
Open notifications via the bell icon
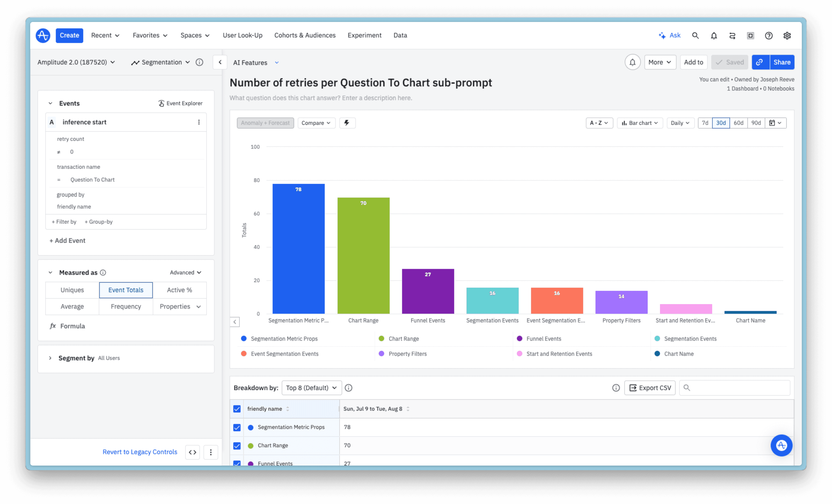coord(714,35)
